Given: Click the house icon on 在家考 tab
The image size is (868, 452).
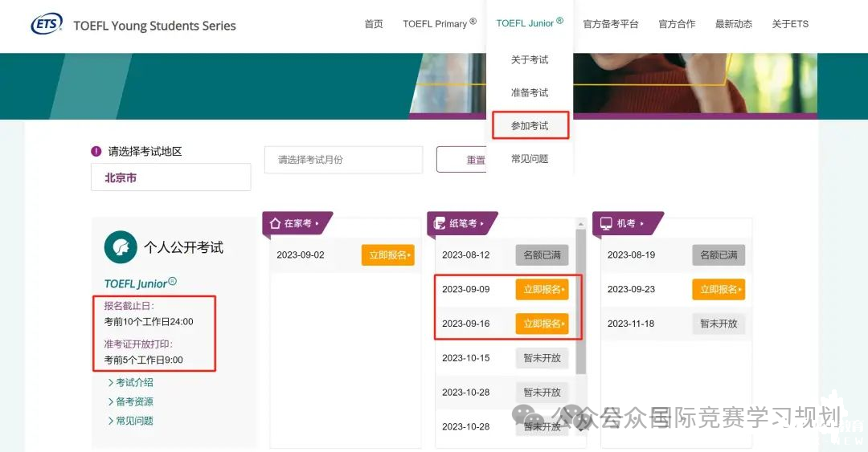Looking at the screenshot, I should coord(275,223).
